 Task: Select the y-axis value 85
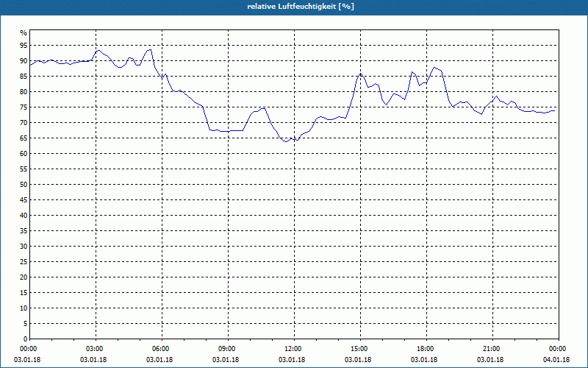pos(24,77)
